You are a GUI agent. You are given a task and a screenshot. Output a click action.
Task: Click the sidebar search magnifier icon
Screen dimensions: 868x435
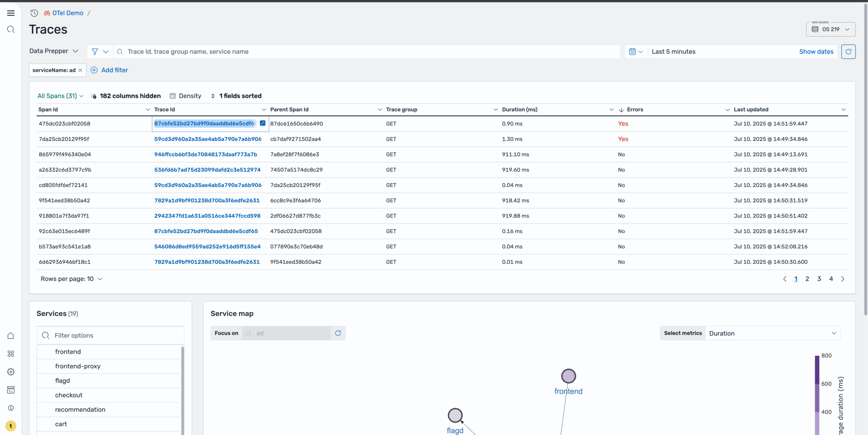coord(11,29)
